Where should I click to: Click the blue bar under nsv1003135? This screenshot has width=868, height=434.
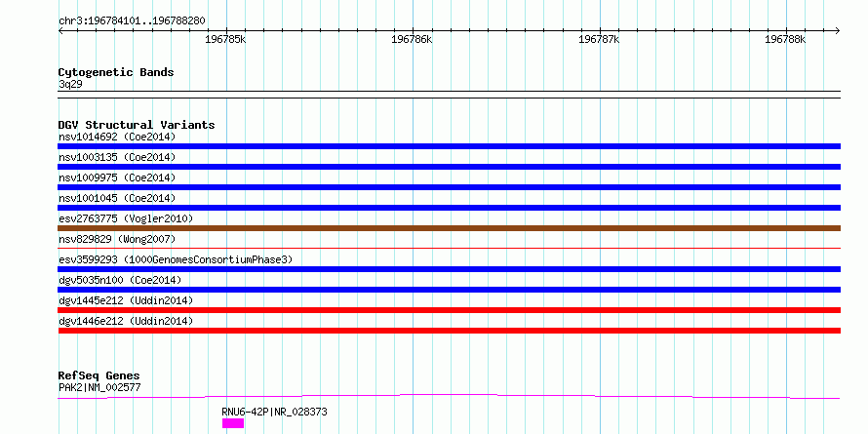click(x=449, y=167)
